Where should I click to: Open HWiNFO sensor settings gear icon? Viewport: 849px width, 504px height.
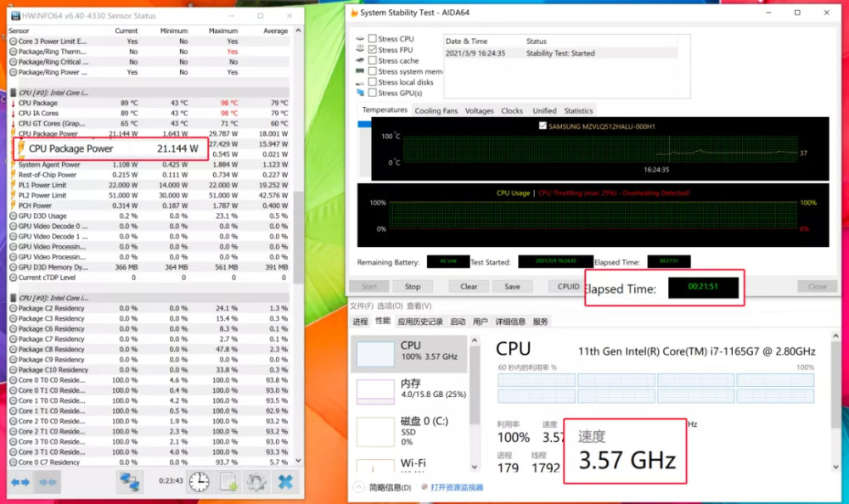click(256, 481)
